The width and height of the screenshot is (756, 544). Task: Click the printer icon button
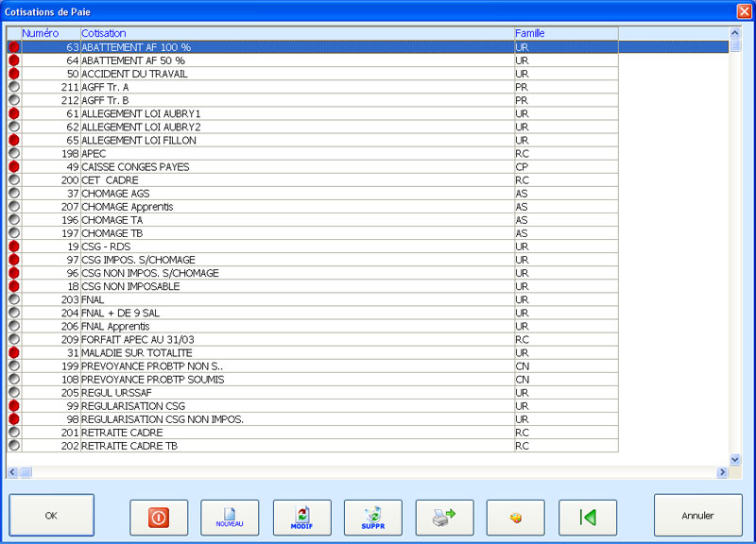tap(444, 517)
